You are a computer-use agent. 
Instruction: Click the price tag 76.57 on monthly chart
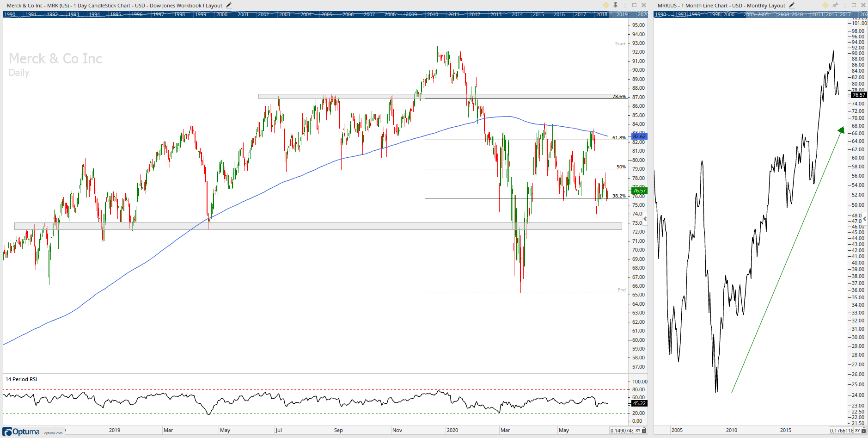click(859, 95)
